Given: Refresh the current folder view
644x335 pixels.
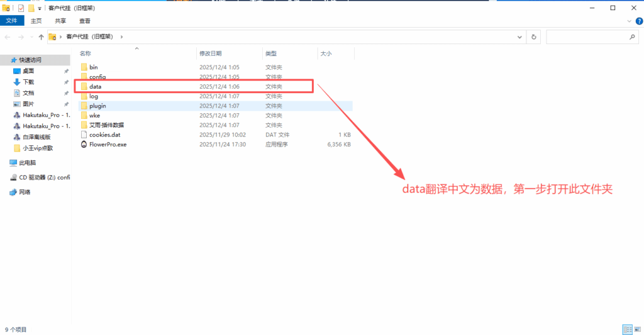Looking at the screenshot, I should 535,37.
